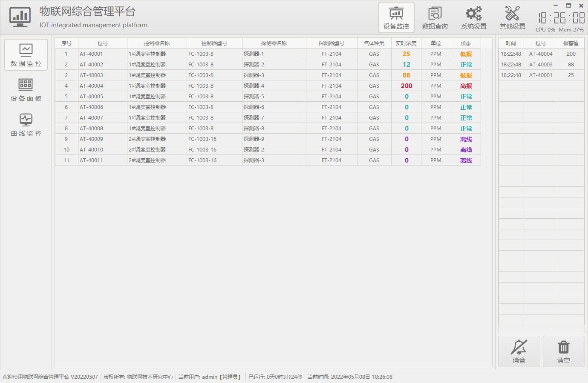Image resolution: width=588 pixels, height=383 pixels.
Task: Click the digital clock display
Action: [561, 18]
